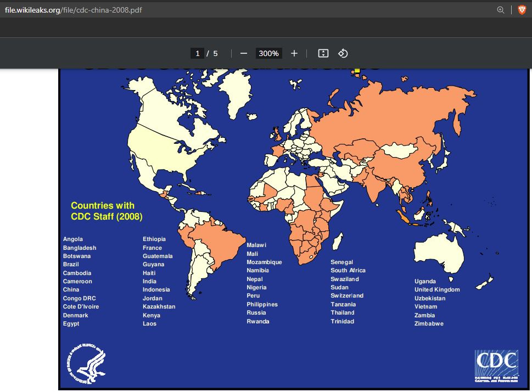Viewport: 532px width, 392px height.
Task: Click the CDC logo on the slide
Action: pyautogui.click(x=496, y=366)
